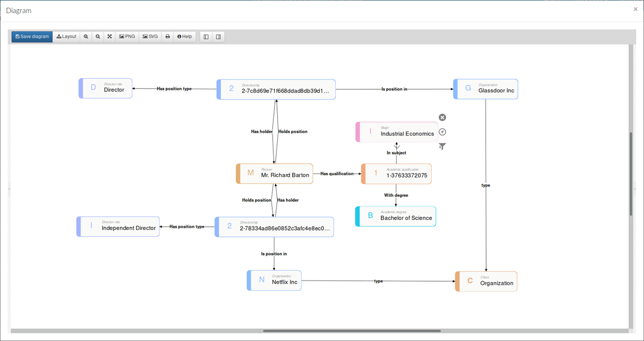
Task: Remove the Industrial Economics node via the X icon
Action: click(443, 117)
